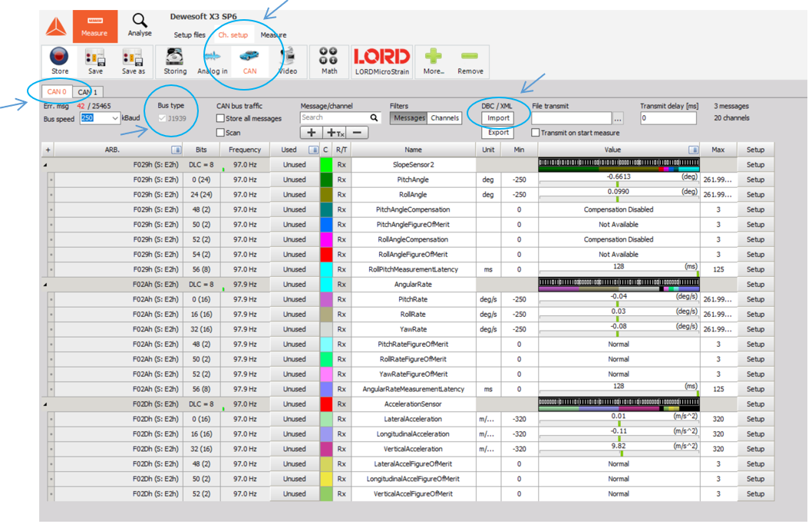Collapse the AngularRate message group
Image resolution: width=812 pixels, height=524 pixels.
(x=45, y=285)
